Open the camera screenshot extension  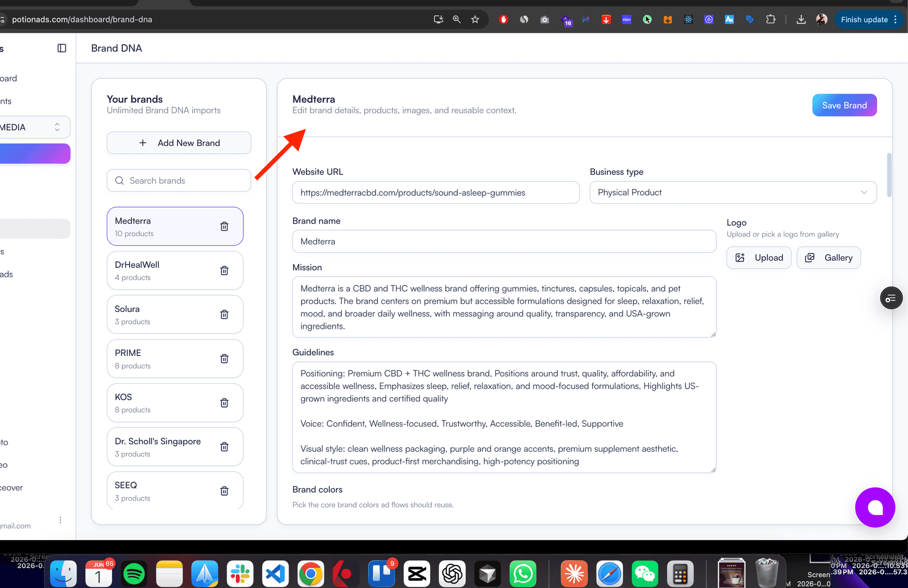(x=544, y=20)
